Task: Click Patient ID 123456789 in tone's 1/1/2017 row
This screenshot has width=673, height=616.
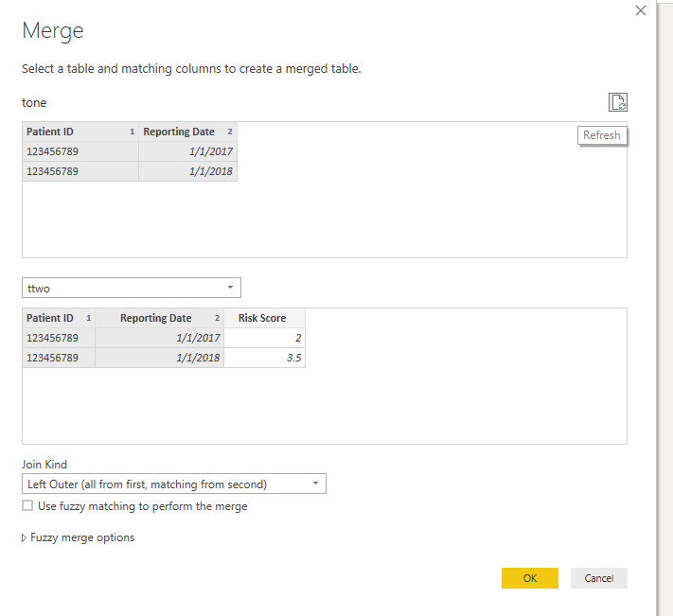Action: click(80, 151)
